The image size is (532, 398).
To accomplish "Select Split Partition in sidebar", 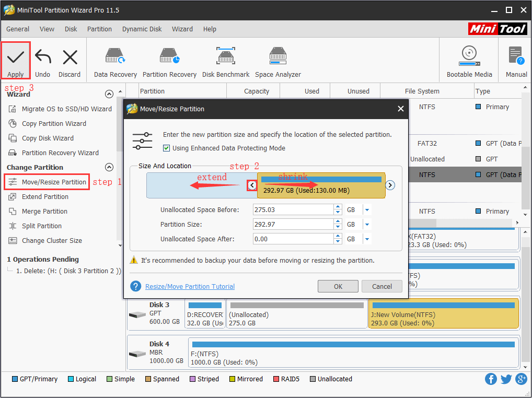I will point(35,226).
